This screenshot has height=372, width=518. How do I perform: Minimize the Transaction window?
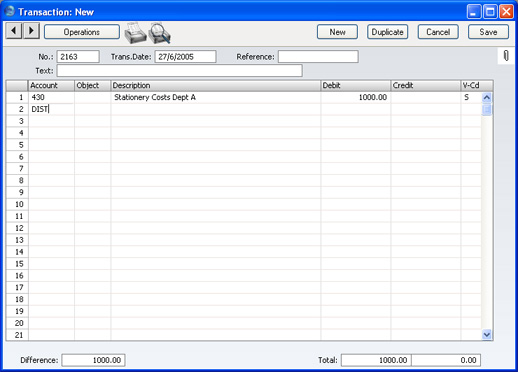click(474, 12)
